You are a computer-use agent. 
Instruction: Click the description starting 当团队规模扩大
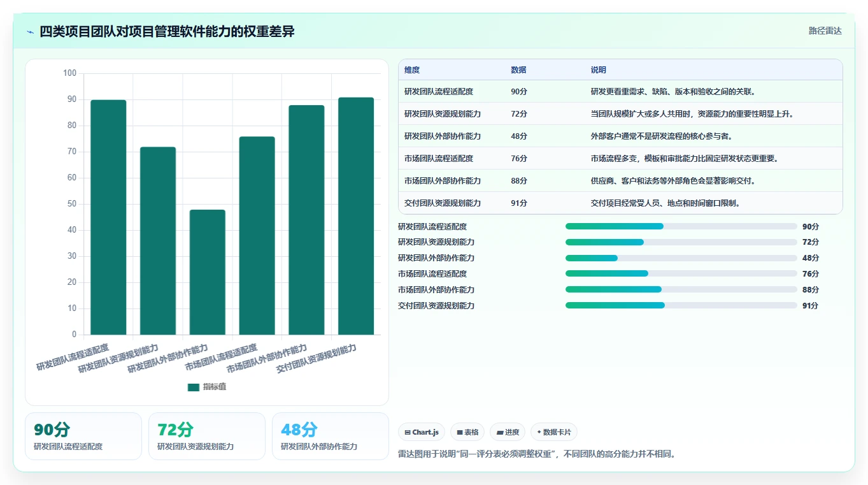click(x=692, y=114)
